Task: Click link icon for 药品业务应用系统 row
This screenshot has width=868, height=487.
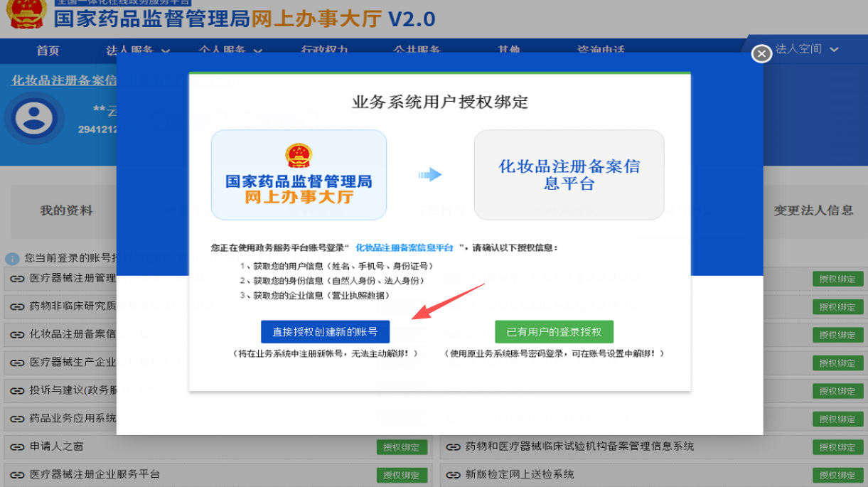Action: tap(16, 418)
